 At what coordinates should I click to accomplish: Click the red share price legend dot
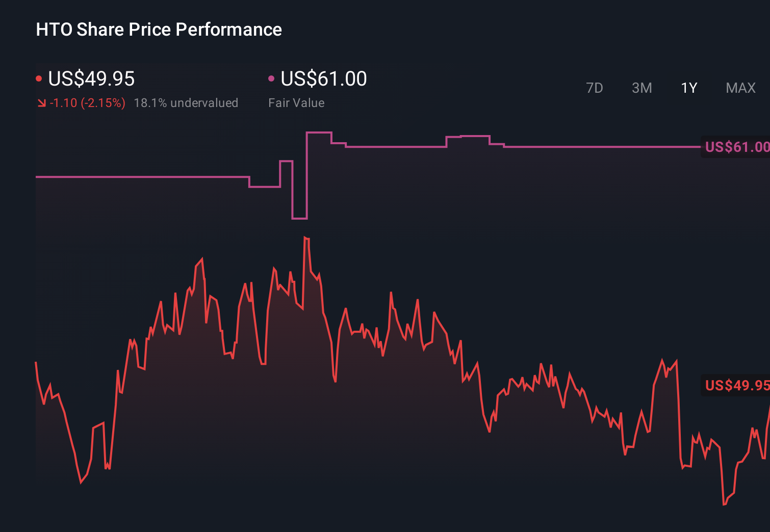pos(39,78)
